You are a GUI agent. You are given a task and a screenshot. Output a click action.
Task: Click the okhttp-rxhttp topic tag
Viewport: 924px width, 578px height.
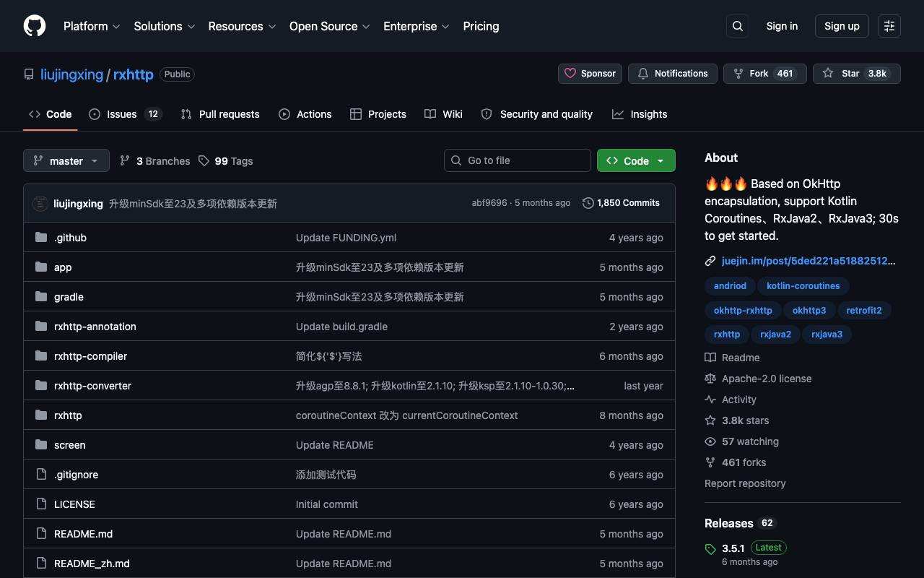coord(743,311)
